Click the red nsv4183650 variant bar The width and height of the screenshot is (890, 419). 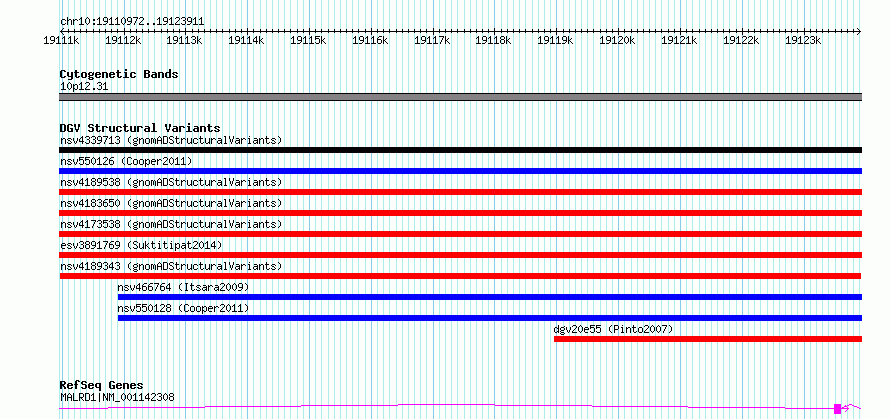[x=461, y=213]
